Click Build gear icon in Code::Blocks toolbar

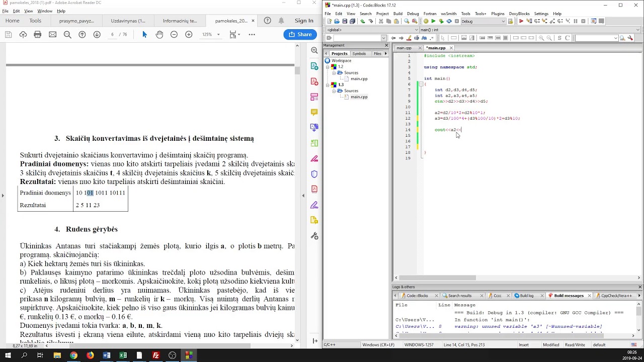(426, 21)
